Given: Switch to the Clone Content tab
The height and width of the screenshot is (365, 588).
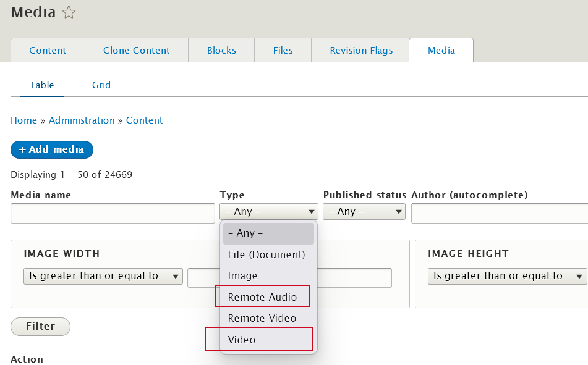Looking at the screenshot, I should 136,50.
